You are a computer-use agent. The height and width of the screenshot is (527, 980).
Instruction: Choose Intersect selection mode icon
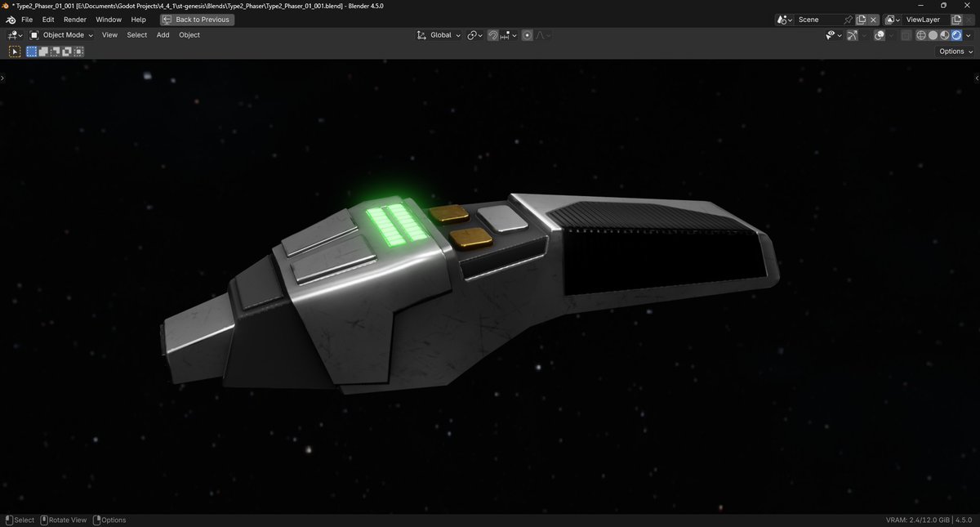78,51
